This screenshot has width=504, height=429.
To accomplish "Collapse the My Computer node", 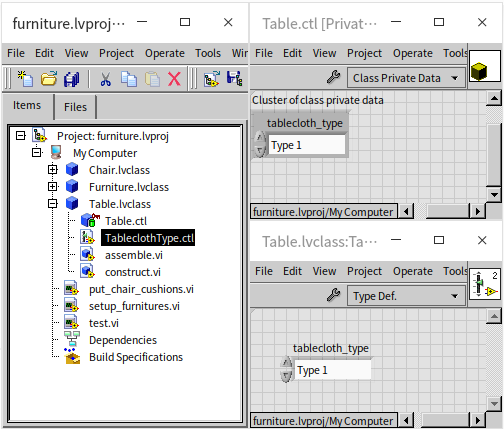I will point(37,152).
